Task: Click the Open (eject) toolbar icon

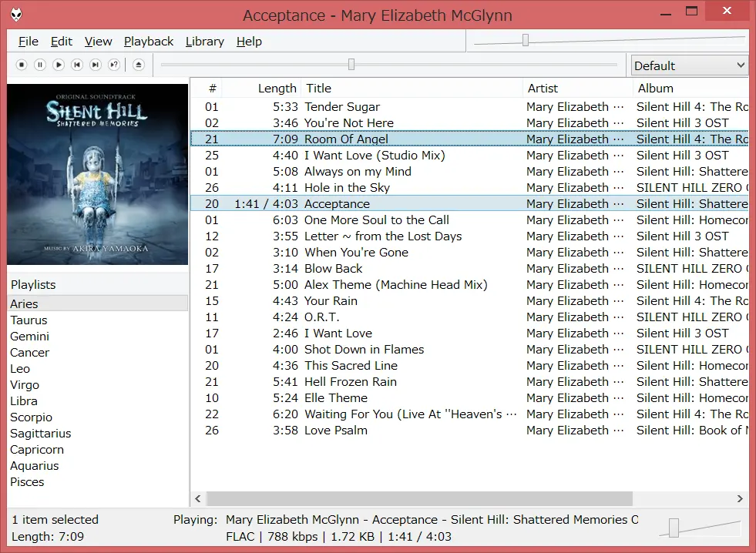Action: click(x=139, y=65)
